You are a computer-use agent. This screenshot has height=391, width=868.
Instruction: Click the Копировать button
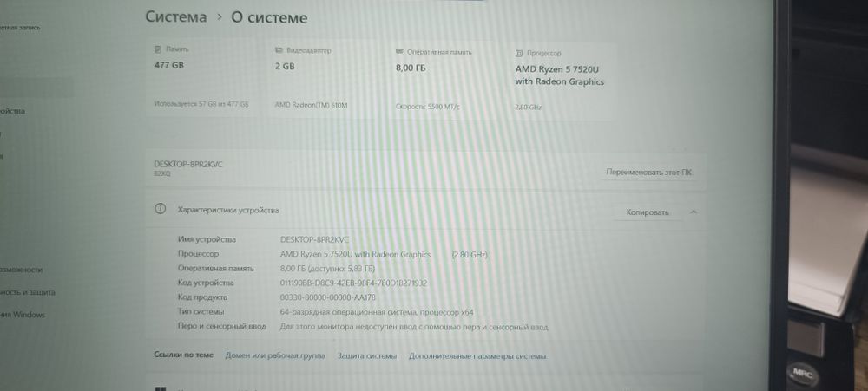(x=648, y=212)
